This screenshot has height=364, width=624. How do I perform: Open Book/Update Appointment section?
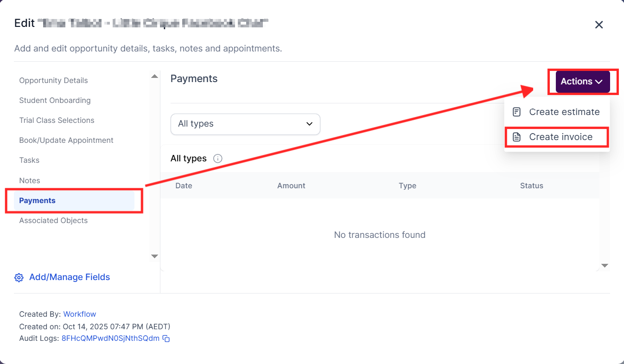point(66,140)
